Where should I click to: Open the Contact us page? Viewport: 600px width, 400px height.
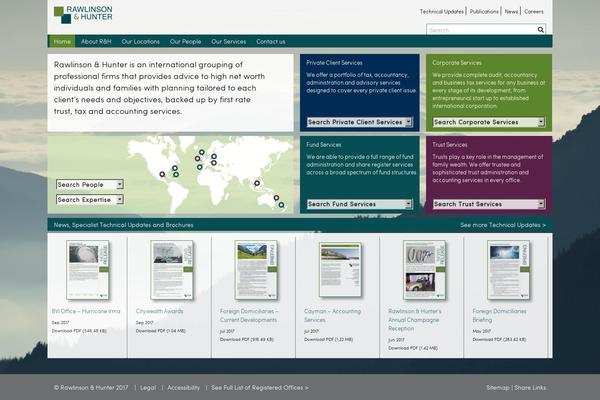coord(271,41)
